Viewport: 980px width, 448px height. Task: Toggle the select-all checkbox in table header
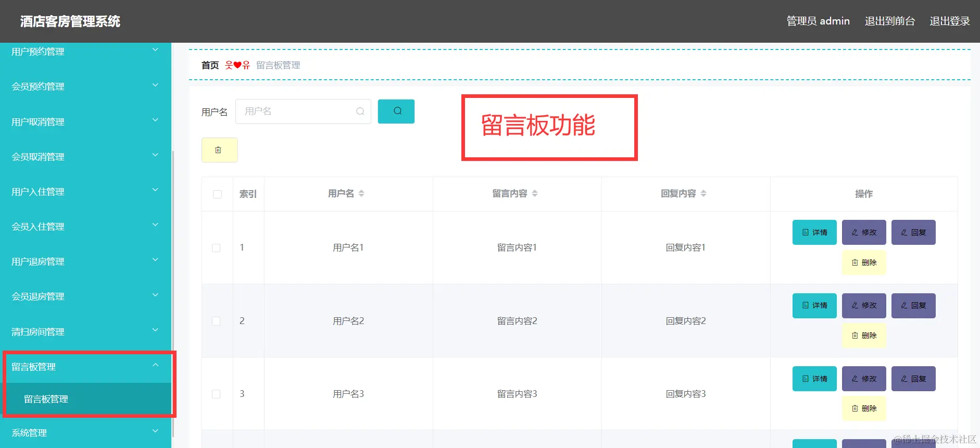(218, 194)
